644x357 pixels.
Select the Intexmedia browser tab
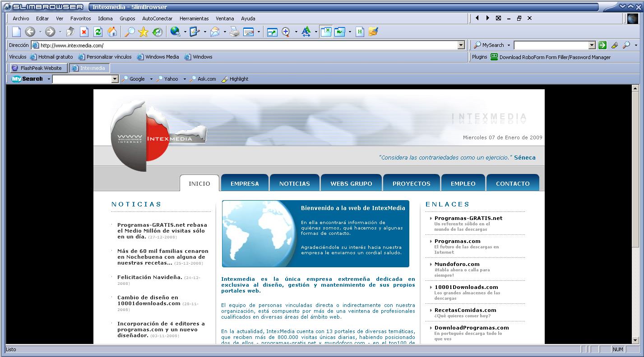click(89, 68)
